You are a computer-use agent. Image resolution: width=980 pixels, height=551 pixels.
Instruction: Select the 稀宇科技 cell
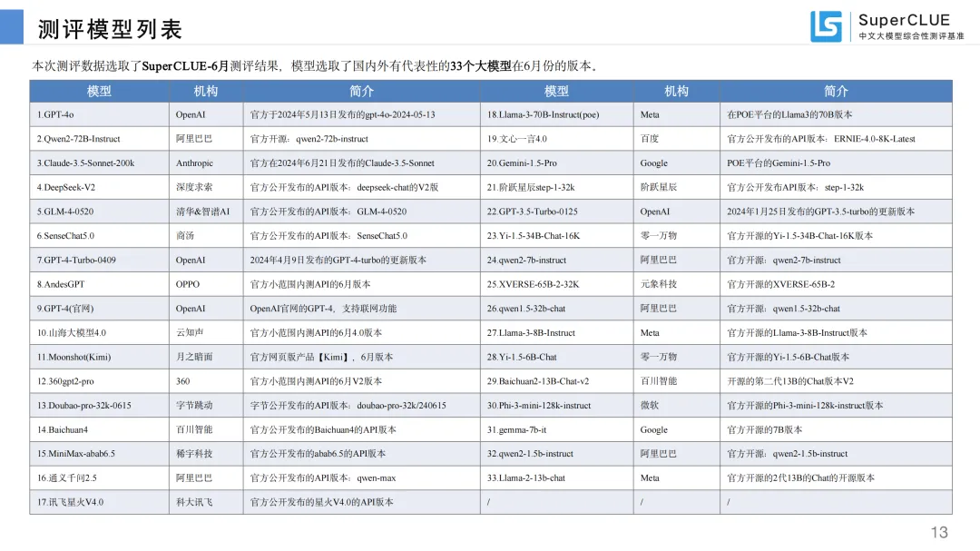coord(206,454)
